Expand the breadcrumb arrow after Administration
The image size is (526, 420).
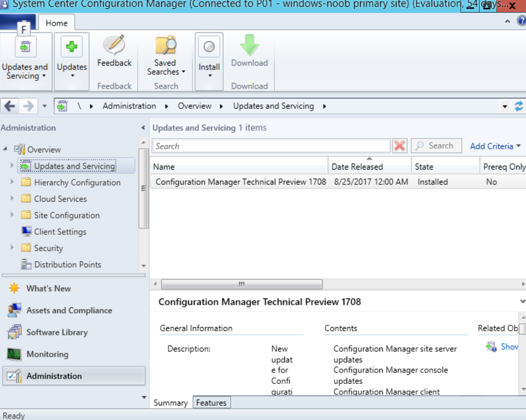pos(167,106)
